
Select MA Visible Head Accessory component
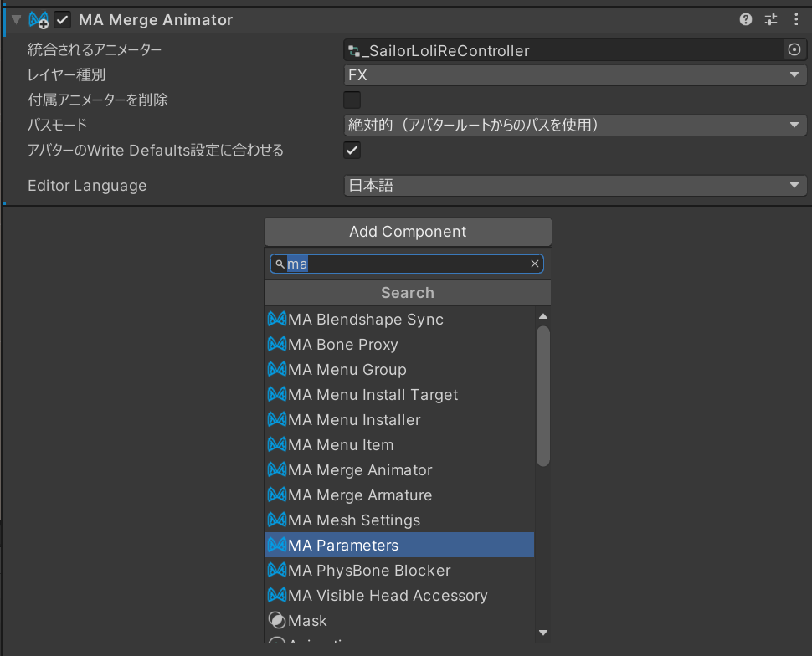click(399, 596)
